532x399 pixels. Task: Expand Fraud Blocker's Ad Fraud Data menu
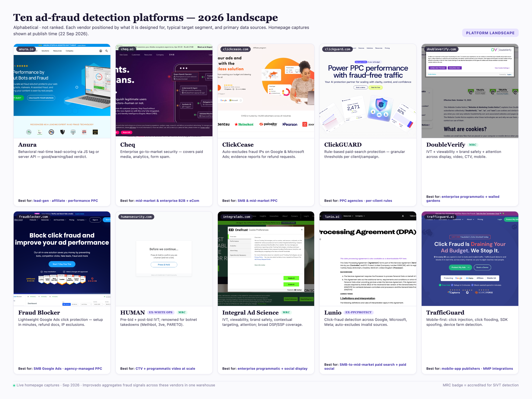point(60,220)
